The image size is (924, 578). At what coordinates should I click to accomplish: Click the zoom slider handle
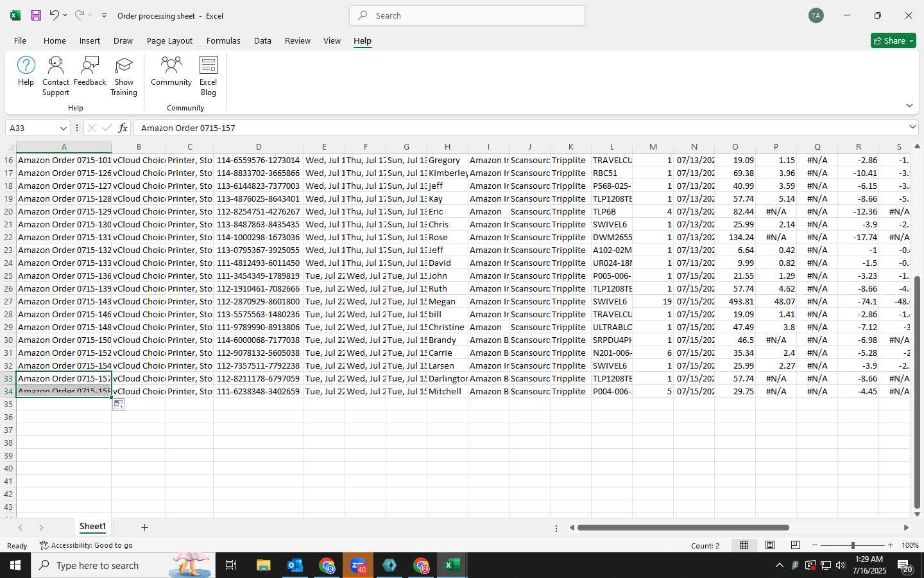(853, 545)
